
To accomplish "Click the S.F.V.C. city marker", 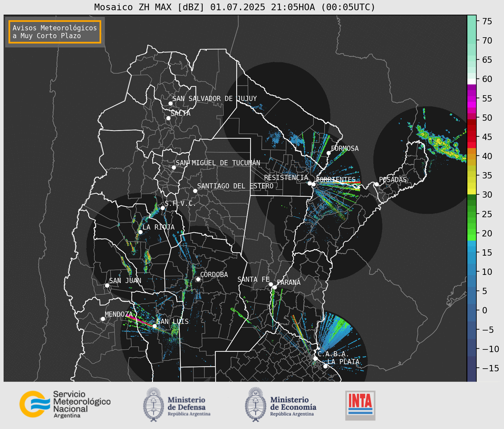I will [163, 208].
